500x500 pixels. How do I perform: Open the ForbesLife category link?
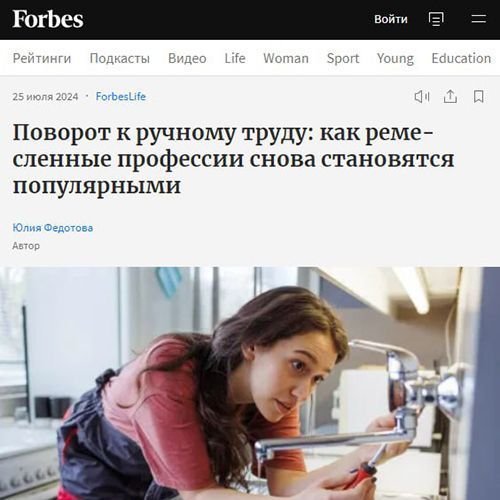coord(121,97)
